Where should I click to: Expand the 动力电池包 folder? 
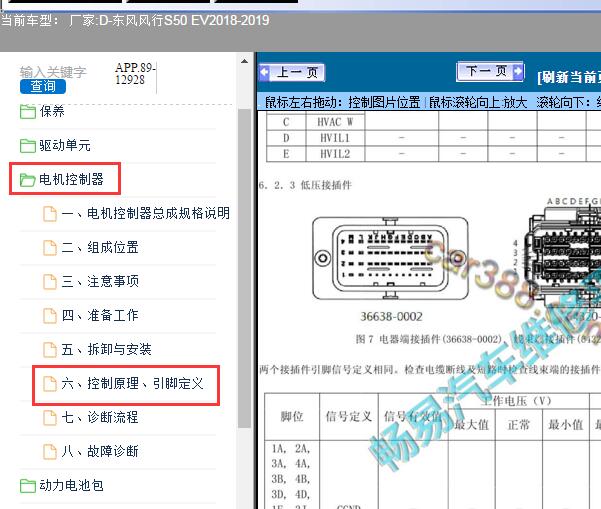click(71, 485)
